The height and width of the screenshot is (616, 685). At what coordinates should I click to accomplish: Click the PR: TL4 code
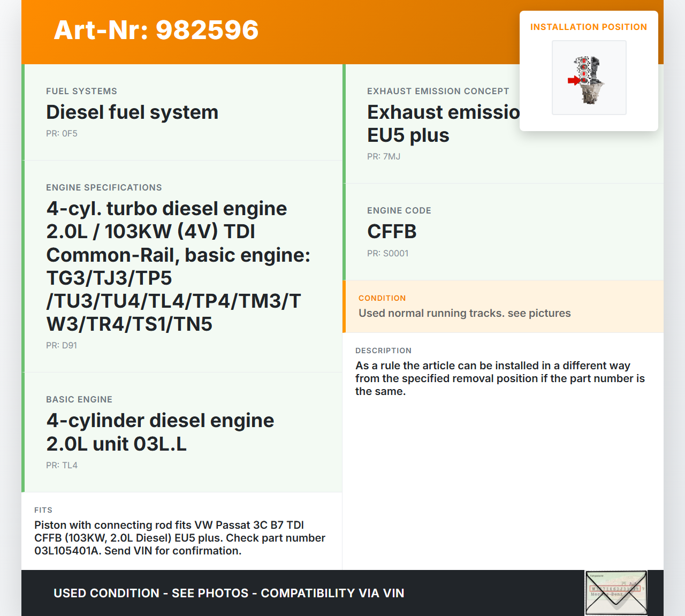62,465
